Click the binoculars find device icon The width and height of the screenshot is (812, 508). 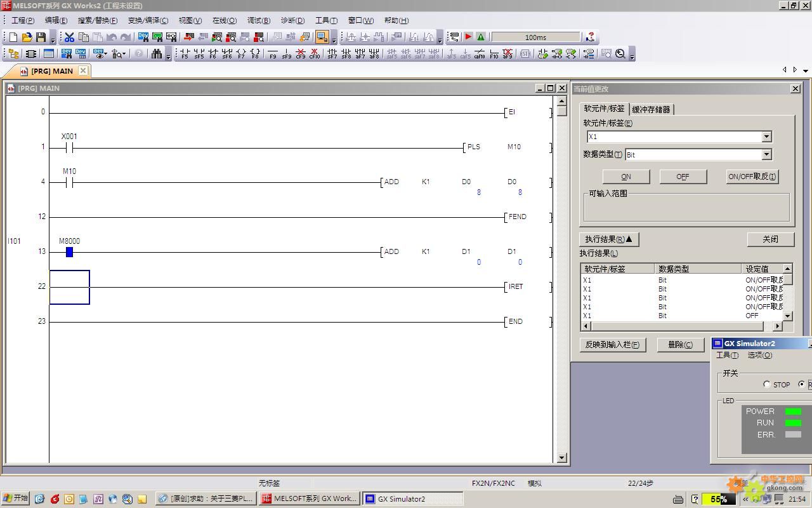157,54
